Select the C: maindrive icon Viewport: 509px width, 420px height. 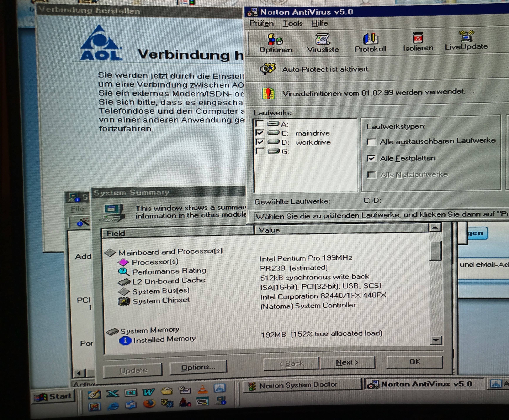tap(274, 133)
